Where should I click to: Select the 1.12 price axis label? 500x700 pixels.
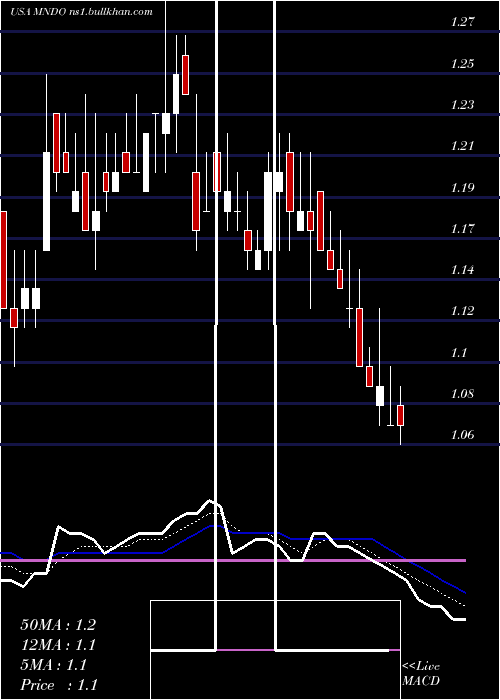462,311
